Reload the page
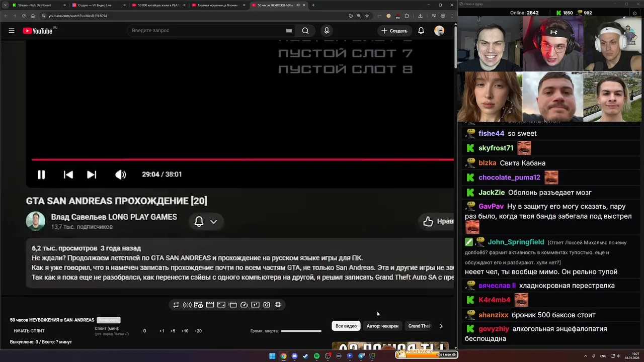This screenshot has width=644, height=362. click(24, 16)
